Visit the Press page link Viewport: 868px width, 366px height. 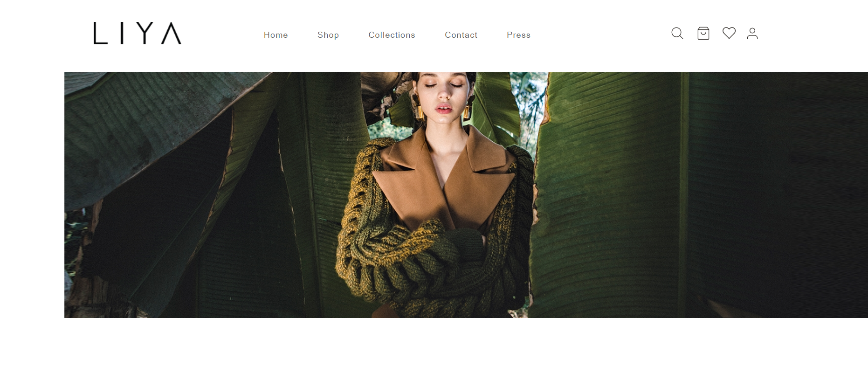518,35
